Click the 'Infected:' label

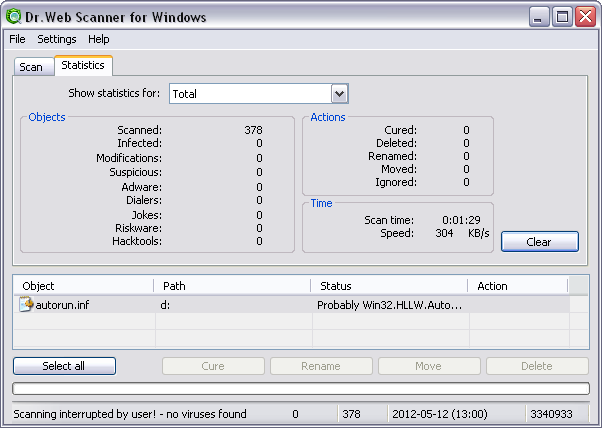point(139,143)
